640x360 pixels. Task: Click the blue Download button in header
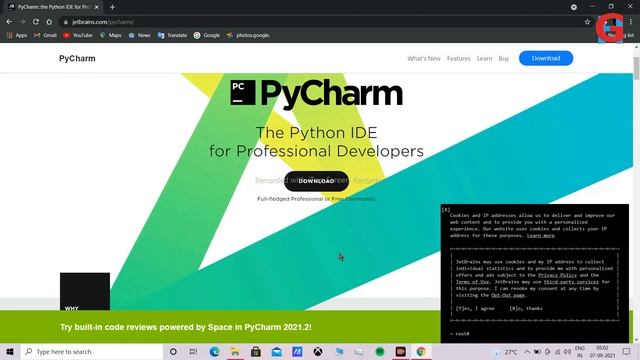546,58
